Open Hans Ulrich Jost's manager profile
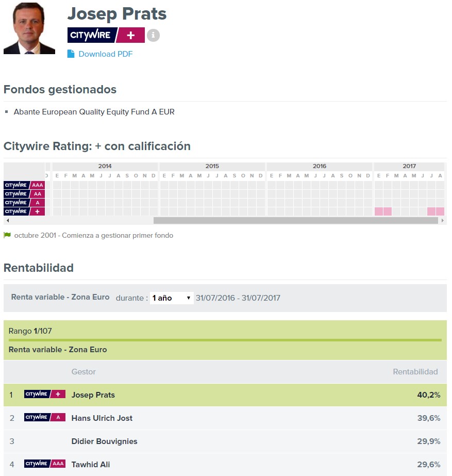The image size is (452, 476). [x=102, y=418]
